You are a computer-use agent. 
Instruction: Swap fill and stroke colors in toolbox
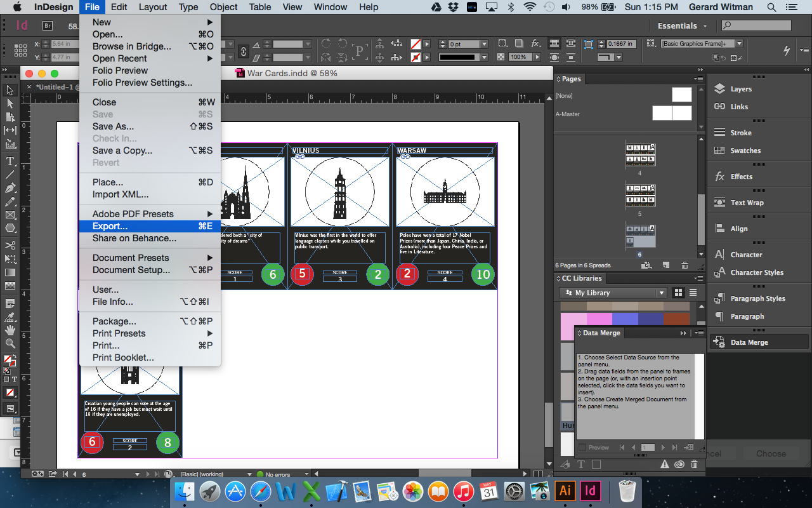[15, 356]
